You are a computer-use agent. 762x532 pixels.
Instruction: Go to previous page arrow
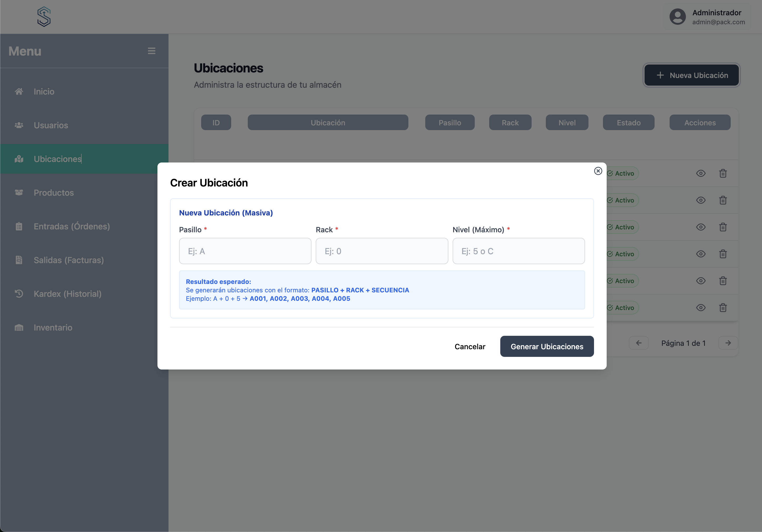(639, 343)
